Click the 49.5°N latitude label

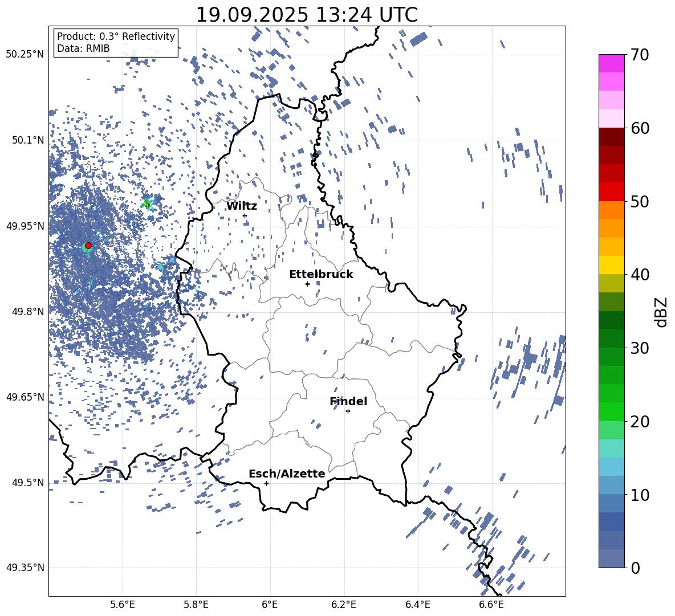(27, 483)
